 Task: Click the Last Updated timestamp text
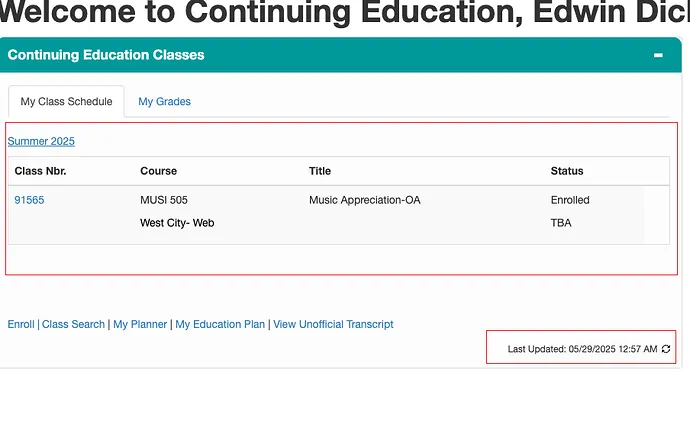(582, 349)
